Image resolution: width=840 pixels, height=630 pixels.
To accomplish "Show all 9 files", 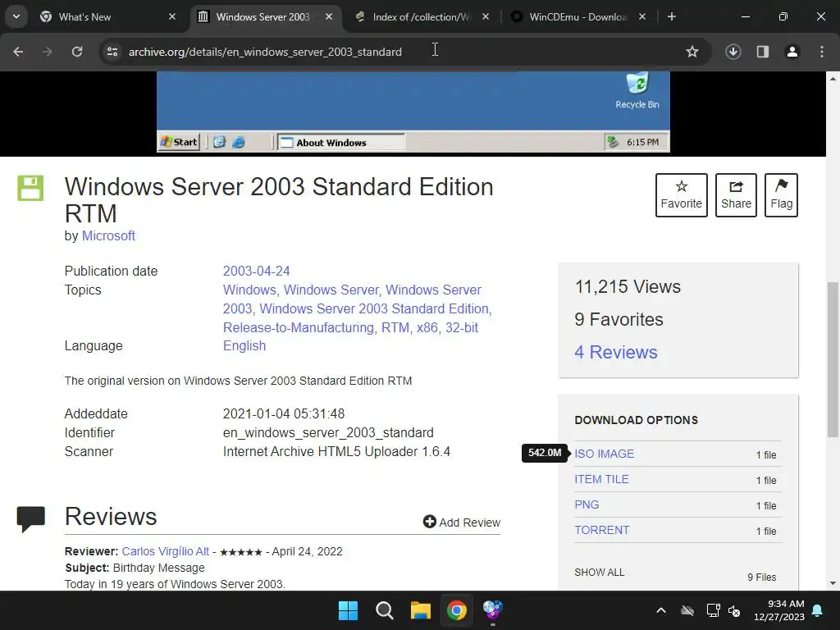I will [x=600, y=572].
